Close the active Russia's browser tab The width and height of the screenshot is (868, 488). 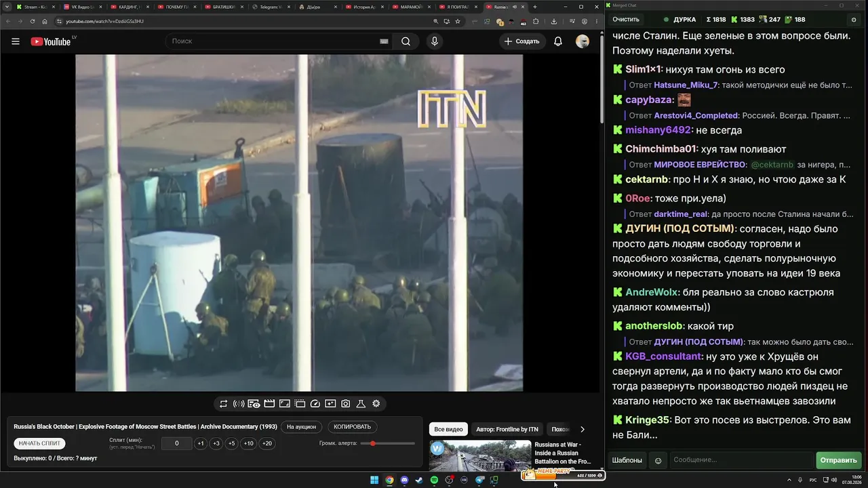[524, 7]
